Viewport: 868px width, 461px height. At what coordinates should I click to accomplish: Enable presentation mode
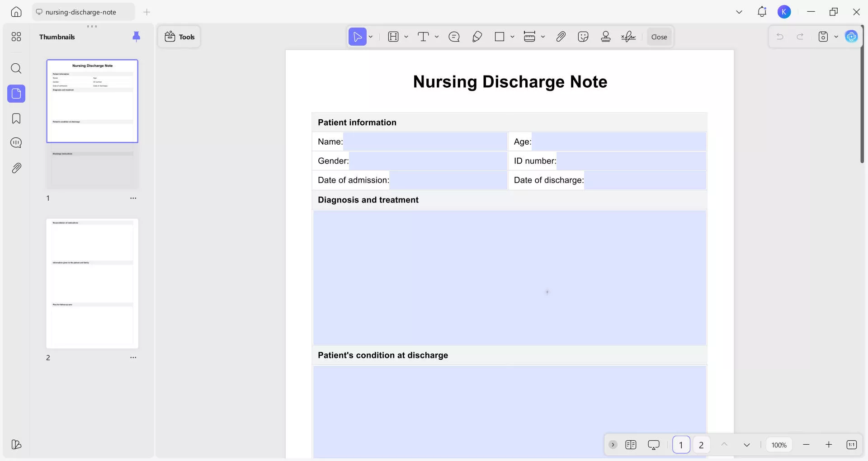(654, 445)
